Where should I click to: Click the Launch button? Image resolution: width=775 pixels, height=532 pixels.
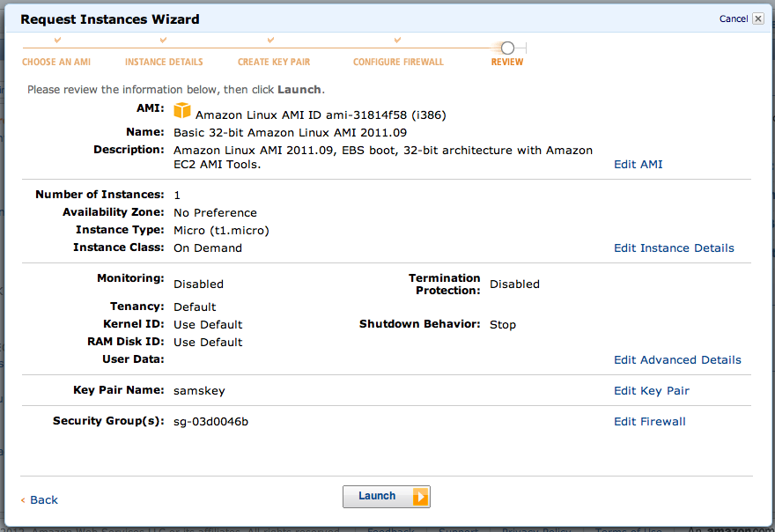point(386,497)
